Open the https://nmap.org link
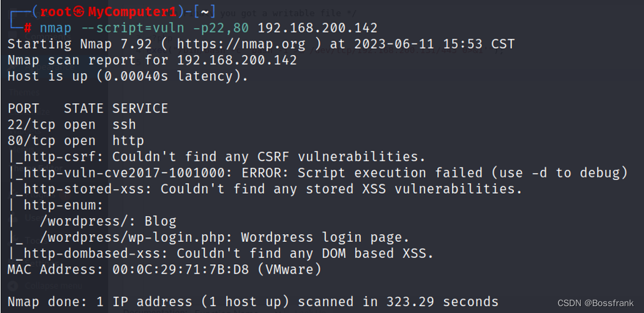 (241, 44)
